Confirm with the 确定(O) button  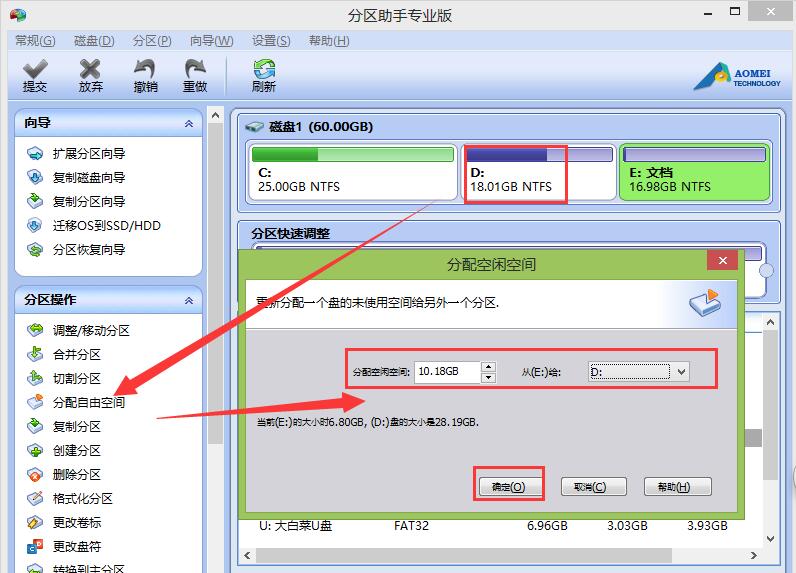(509, 487)
